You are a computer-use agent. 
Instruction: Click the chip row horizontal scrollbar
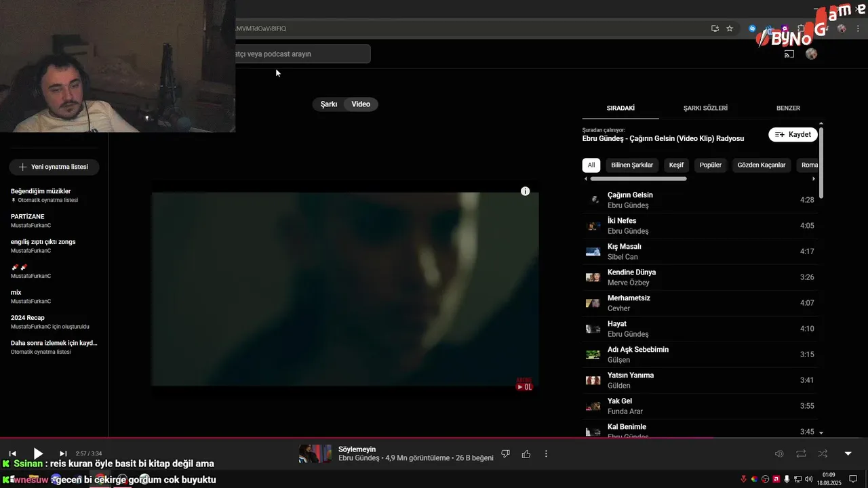(638, 179)
